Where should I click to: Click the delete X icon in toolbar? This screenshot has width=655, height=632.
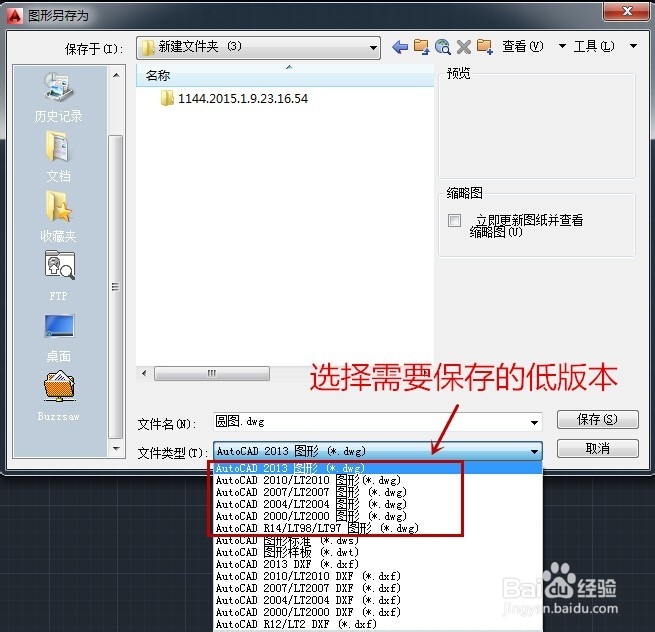(464, 47)
